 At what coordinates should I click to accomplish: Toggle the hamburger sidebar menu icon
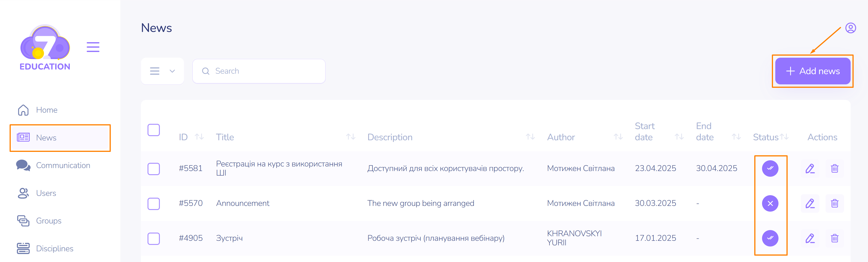93,47
